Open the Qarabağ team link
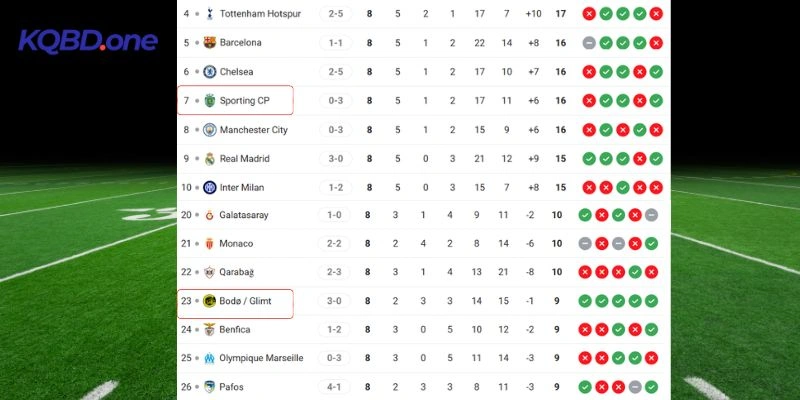Screen dimensions: 800x400 (x=237, y=272)
